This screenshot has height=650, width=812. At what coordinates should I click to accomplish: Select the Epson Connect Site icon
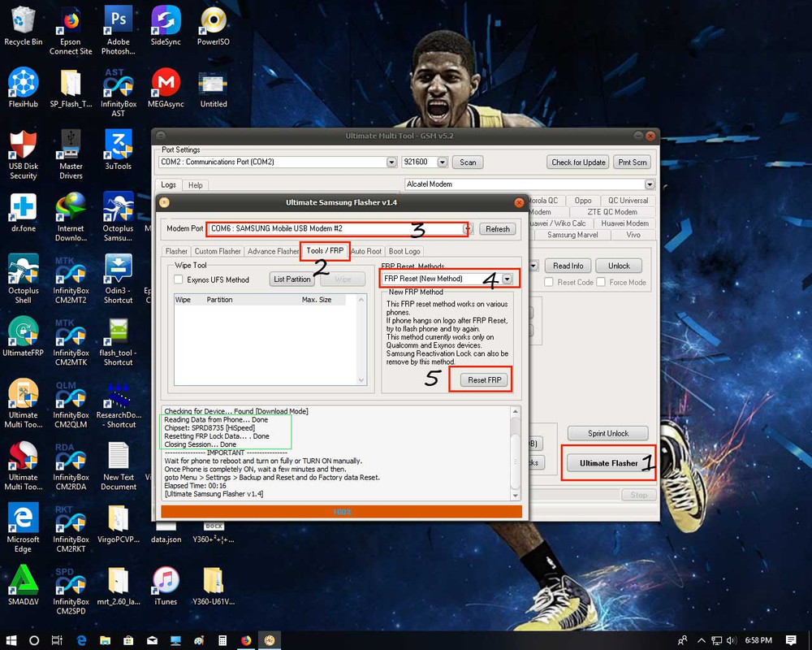pyautogui.click(x=71, y=30)
